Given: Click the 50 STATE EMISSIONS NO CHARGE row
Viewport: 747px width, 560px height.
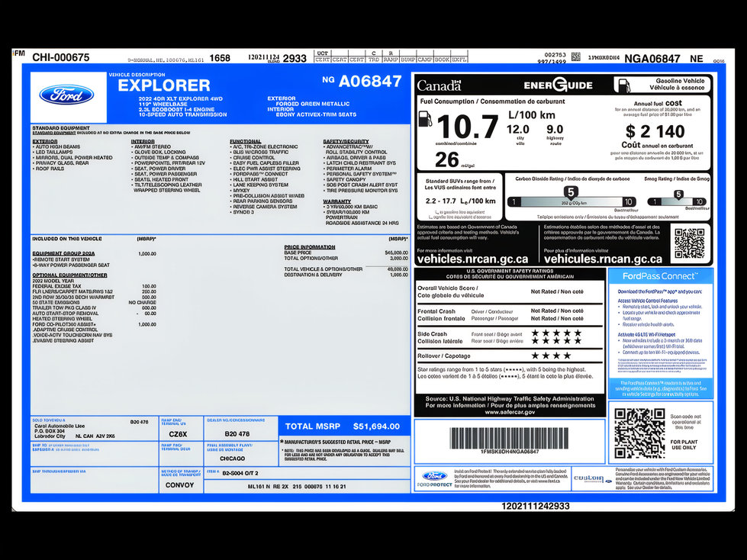Looking at the screenshot, I should click(x=95, y=302).
